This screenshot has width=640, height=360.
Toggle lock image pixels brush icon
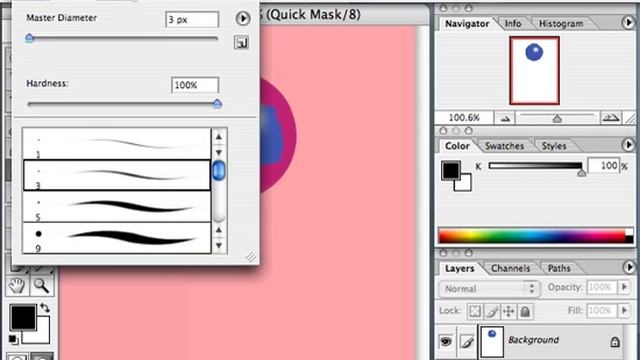(x=492, y=311)
